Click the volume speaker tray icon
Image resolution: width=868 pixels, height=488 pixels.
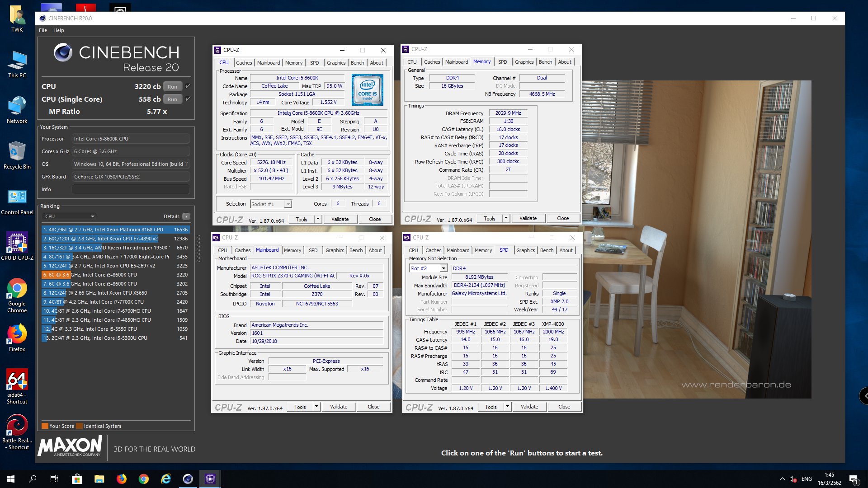pyautogui.click(x=793, y=479)
